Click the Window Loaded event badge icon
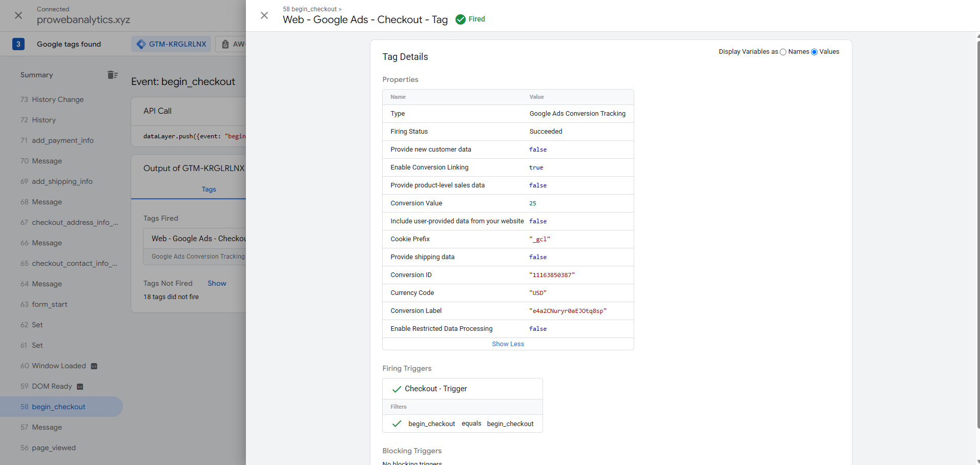Viewport: 980px width, 465px height. [x=94, y=366]
